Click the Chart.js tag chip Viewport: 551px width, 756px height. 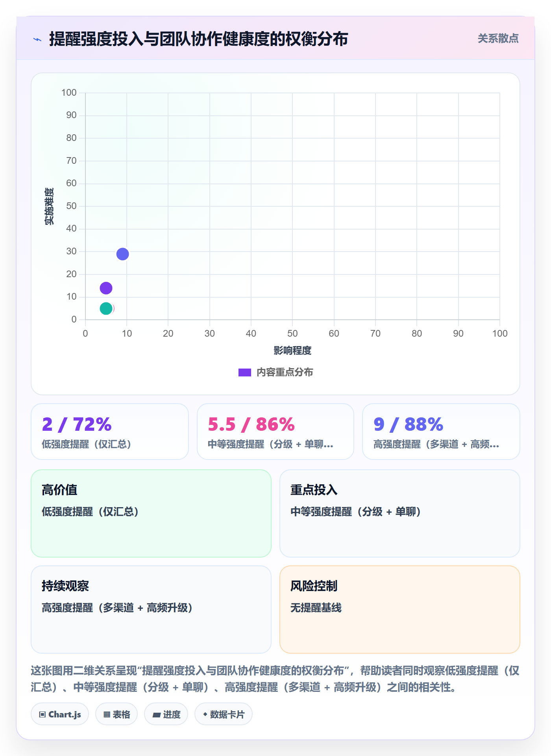pos(60,714)
